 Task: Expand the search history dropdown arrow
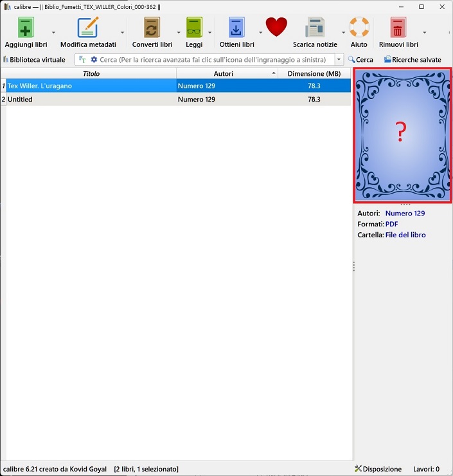pos(339,59)
